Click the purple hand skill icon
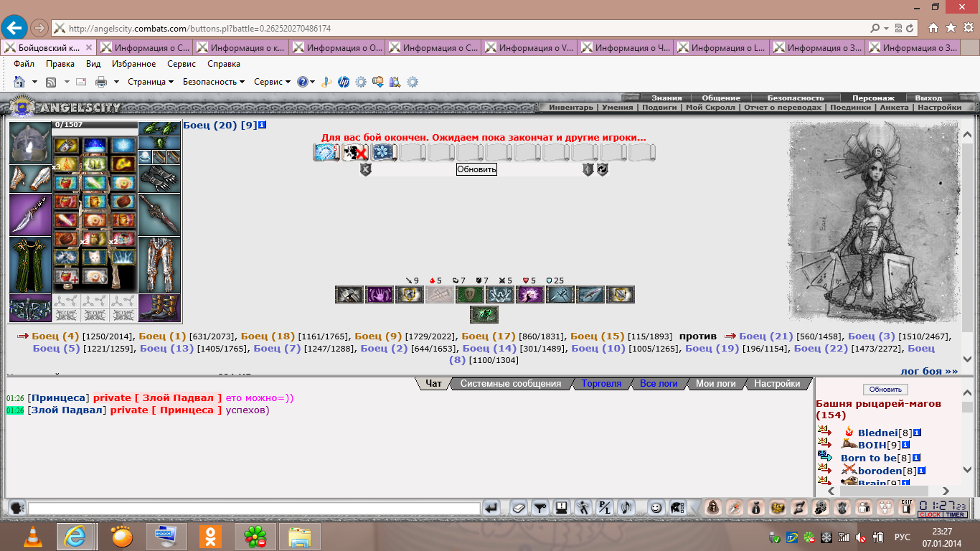This screenshot has height=551, width=980. 380,295
